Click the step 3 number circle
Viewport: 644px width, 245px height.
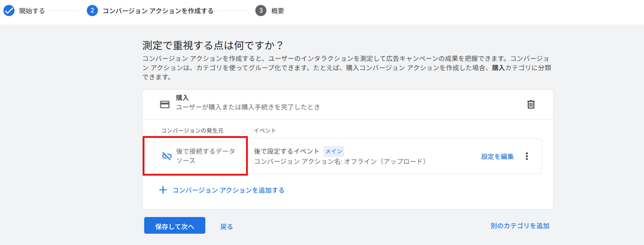coord(261,10)
